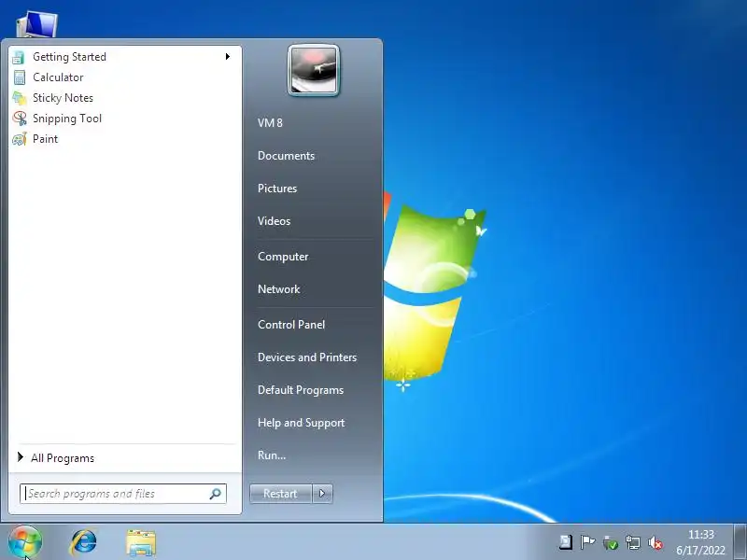Click the Show desktop button
Image resolution: width=747 pixels, height=560 pixels.
pos(740,542)
